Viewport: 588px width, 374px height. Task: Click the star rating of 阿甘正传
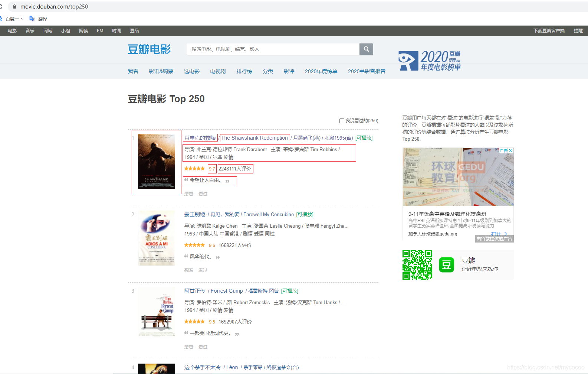point(194,322)
